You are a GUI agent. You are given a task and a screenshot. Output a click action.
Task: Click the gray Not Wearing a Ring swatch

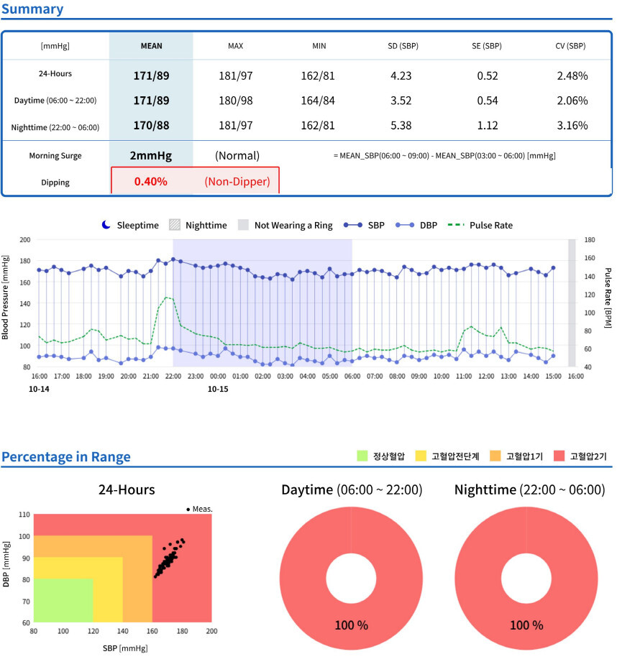click(x=243, y=225)
